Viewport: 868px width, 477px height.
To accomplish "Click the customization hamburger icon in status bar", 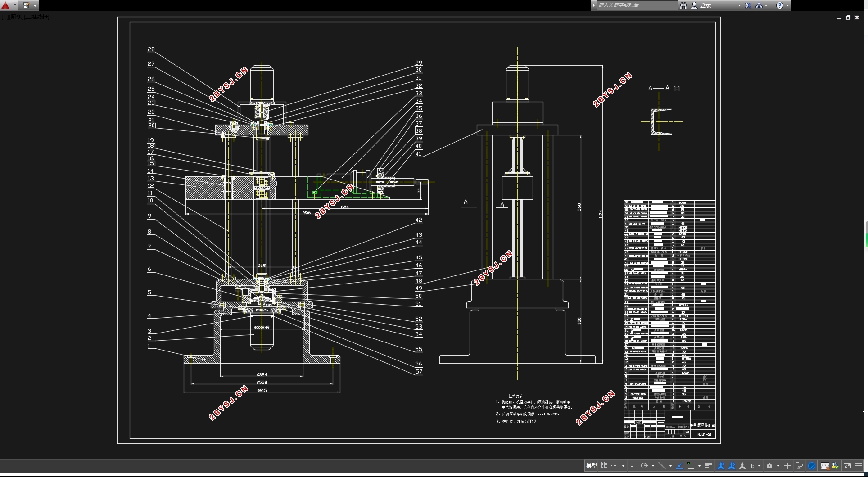I will [x=859, y=466].
